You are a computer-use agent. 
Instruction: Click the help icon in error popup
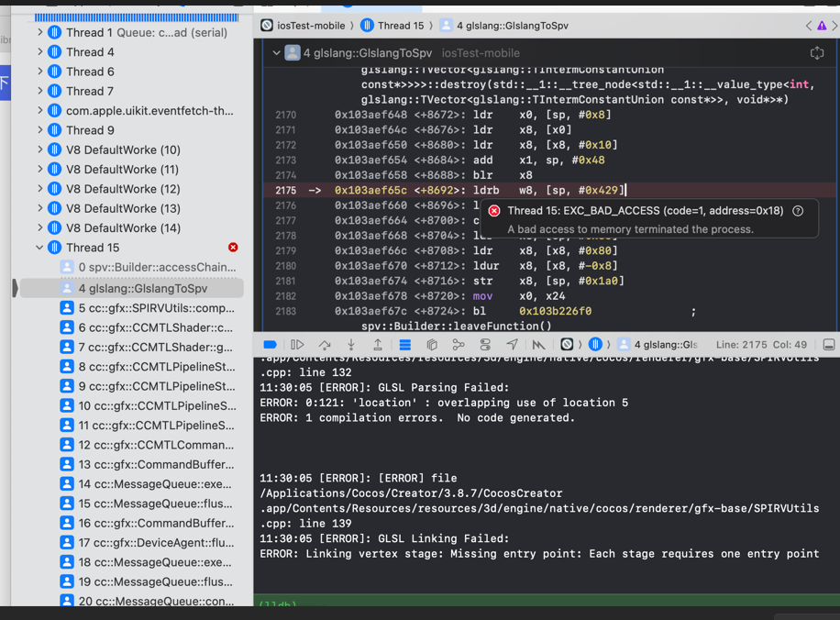(798, 211)
